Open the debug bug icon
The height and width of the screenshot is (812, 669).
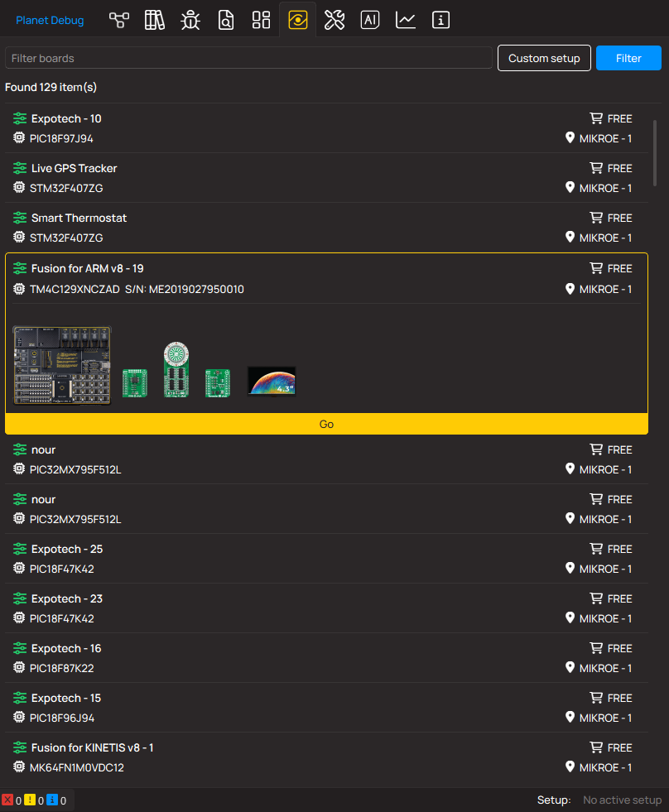click(x=190, y=20)
